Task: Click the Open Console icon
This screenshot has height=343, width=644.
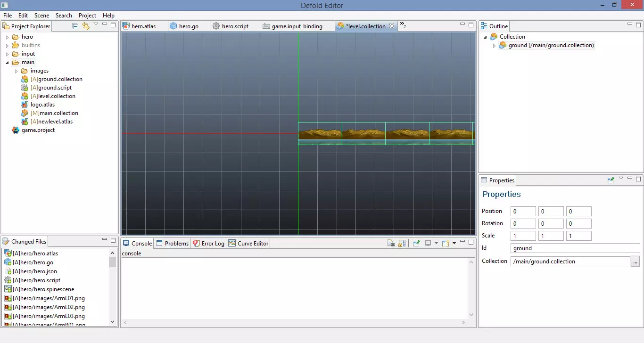Action: point(446,244)
